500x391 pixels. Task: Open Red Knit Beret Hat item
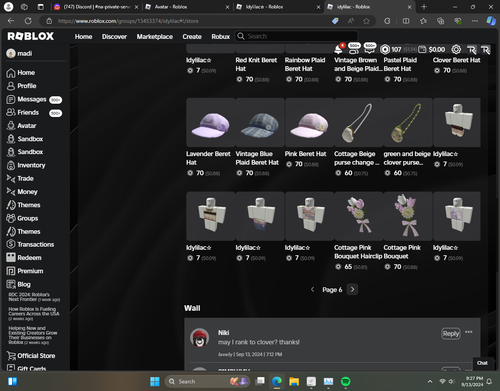[256, 64]
